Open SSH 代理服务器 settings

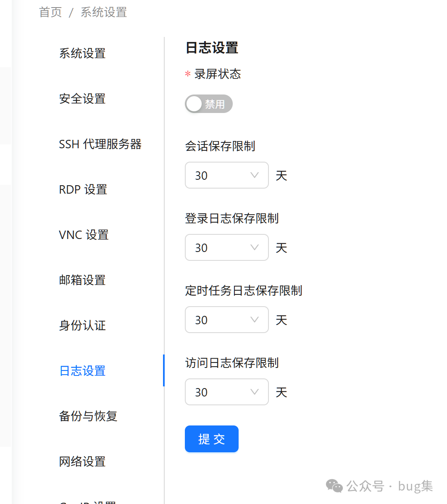[100, 144]
